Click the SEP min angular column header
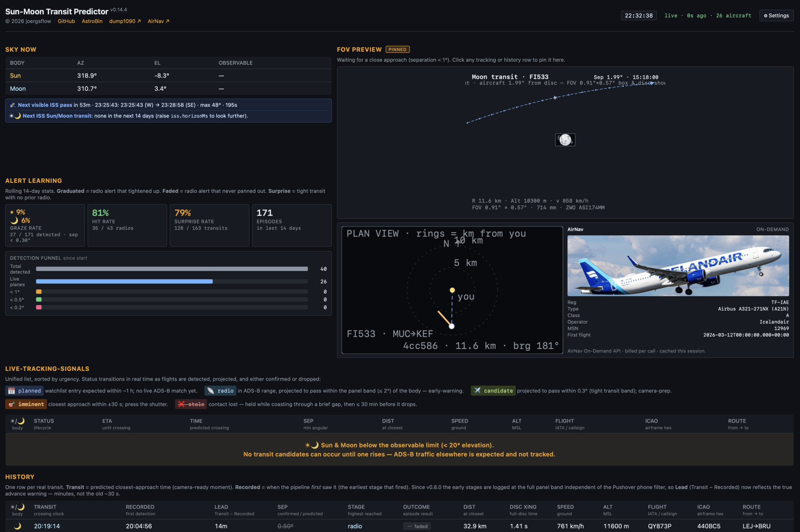Image resolution: width=800 pixels, height=532 pixels. point(315,424)
